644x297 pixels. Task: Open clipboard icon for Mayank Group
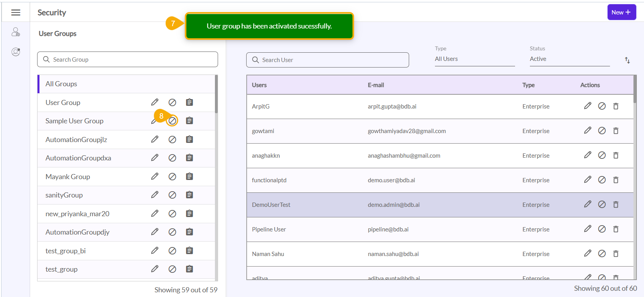tap(190, 176)
